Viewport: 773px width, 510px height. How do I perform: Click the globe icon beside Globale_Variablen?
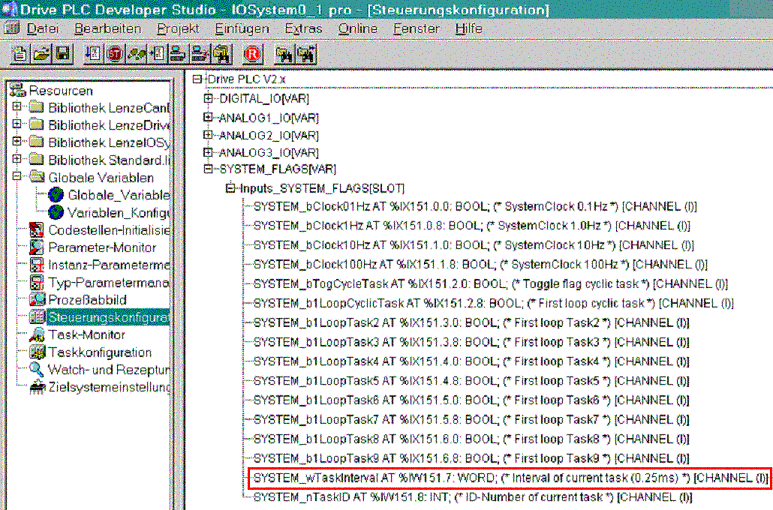[55, 194]
